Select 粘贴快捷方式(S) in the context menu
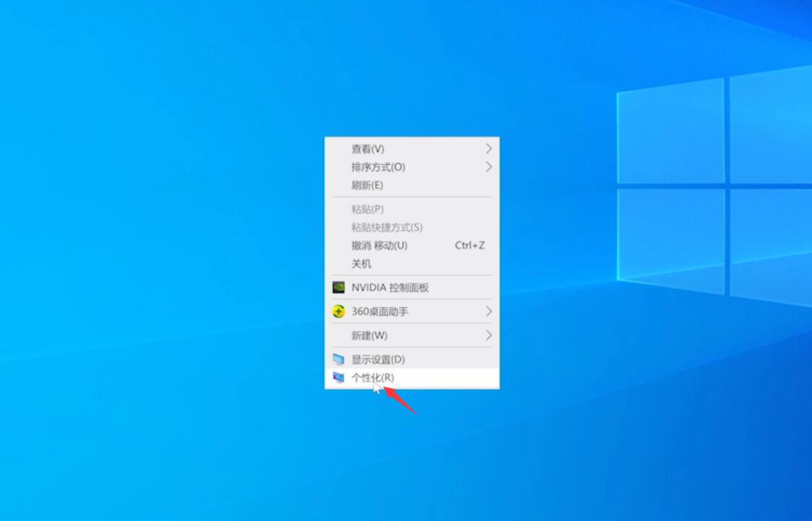 412,227
